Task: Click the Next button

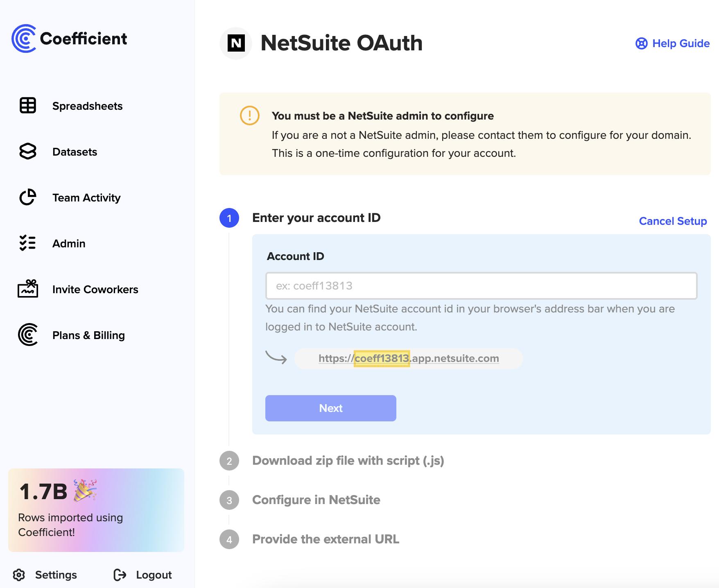Action: 331,408
